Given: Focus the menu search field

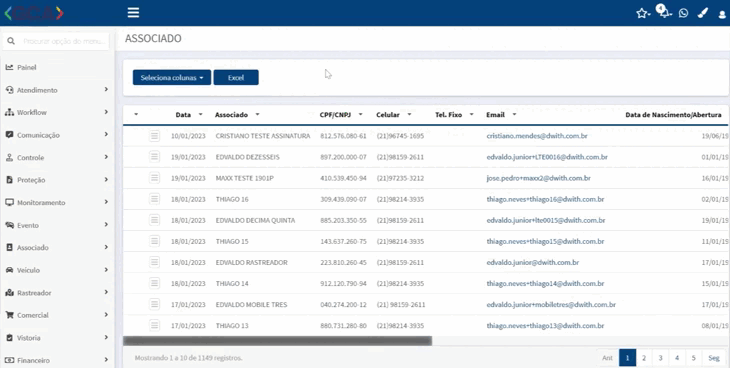Looking at the screenshot, I should point(56,41).
